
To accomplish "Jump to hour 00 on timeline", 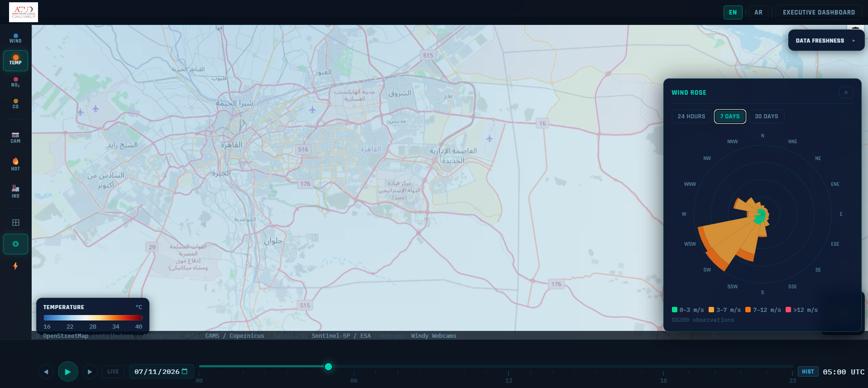I will click(x=199, y=380).
